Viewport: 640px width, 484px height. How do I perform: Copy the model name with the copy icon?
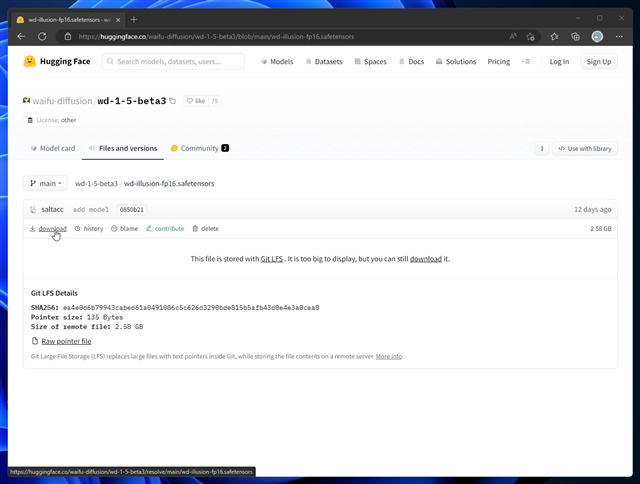173,101
